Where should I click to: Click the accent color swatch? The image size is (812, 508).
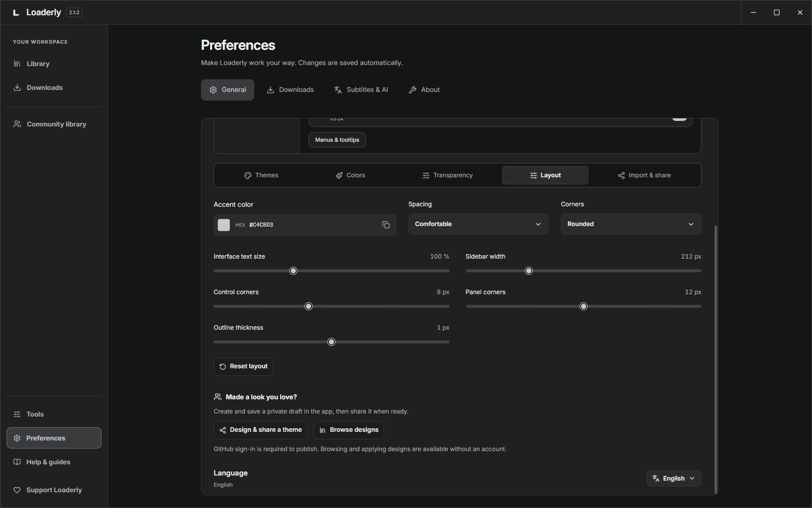pyautogui.click(x=224, y=225)
